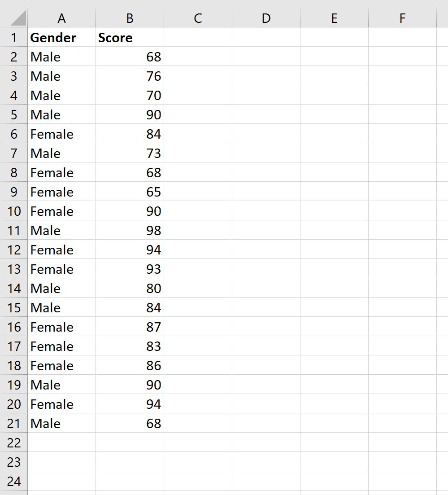The height and width of the screenshot is (495, 448).
Task: Select row 10 header
Action: tap(14, 211)
